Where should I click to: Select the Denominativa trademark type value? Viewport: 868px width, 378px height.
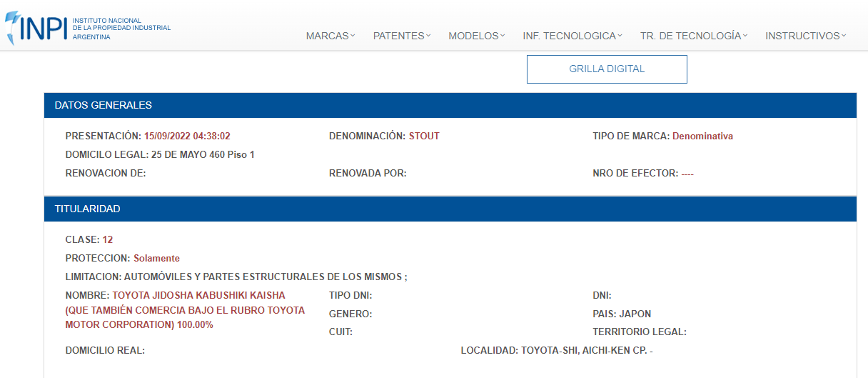point(702,136)
